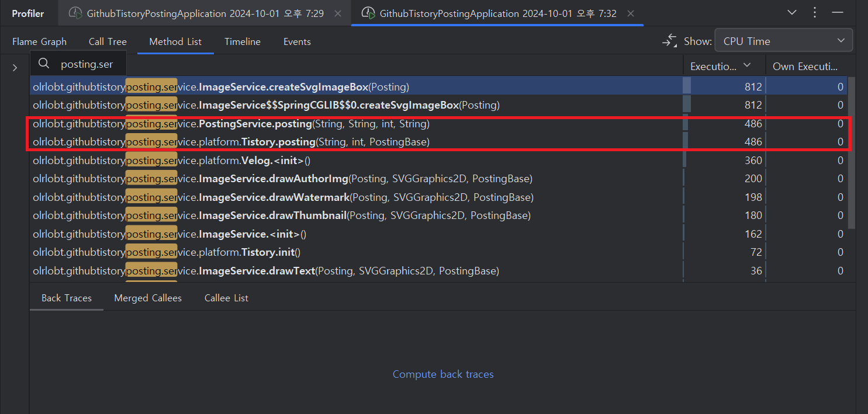Select ImageService.createSvgImageBox(Posting) row
Viewport: 868px width, 414px height.
point(438,86)
